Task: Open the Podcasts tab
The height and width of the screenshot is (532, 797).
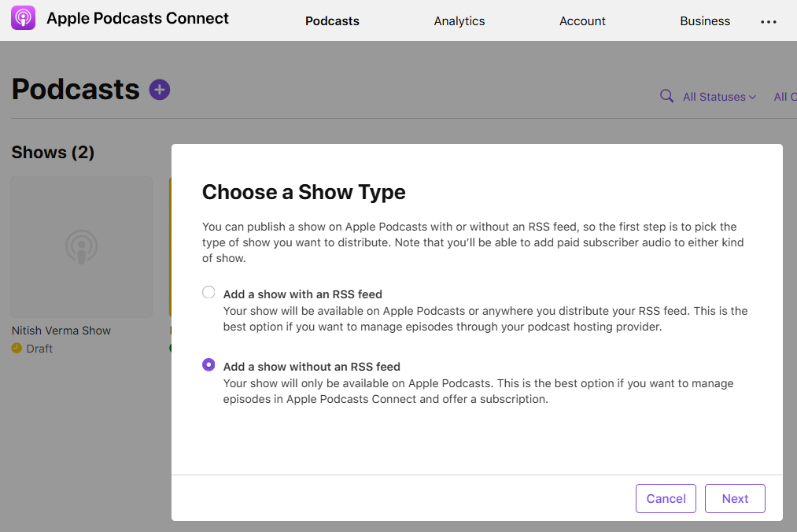Action: coord(332,20)
